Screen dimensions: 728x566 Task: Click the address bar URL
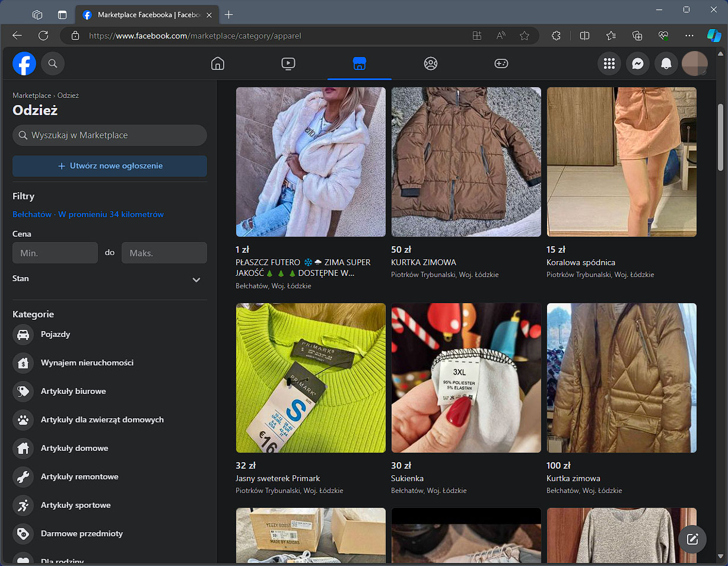point(195,36)
